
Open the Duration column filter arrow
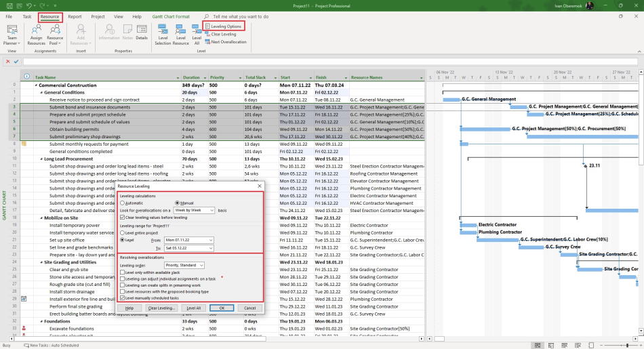204,78
